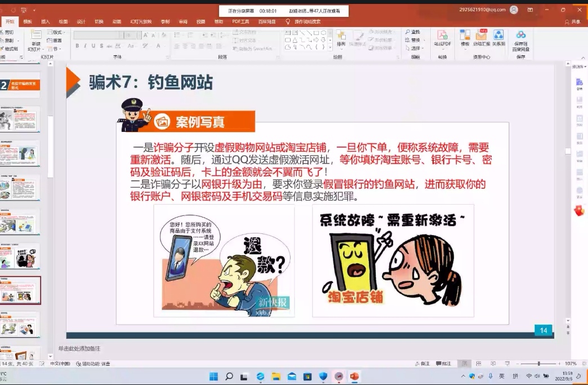588x385 pixels.
Task: Open PowerPoint from the Windows taskbar
Action: click(354, 376)
